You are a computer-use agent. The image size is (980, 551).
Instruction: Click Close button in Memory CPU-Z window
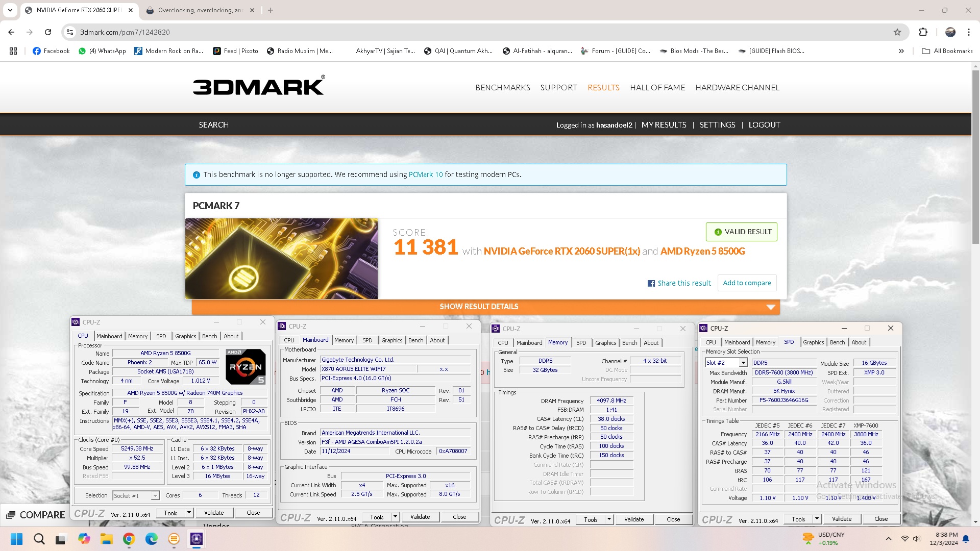point(673,519)
